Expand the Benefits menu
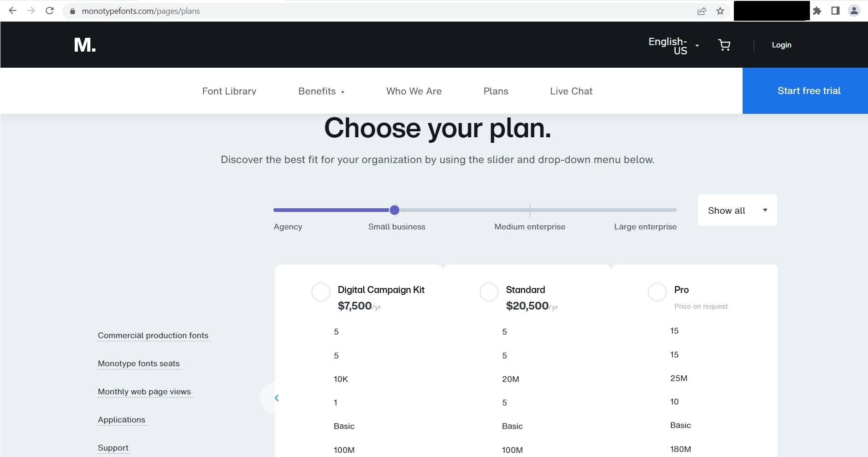The width and height of the screenshot is (868, 457). [321, 91]
